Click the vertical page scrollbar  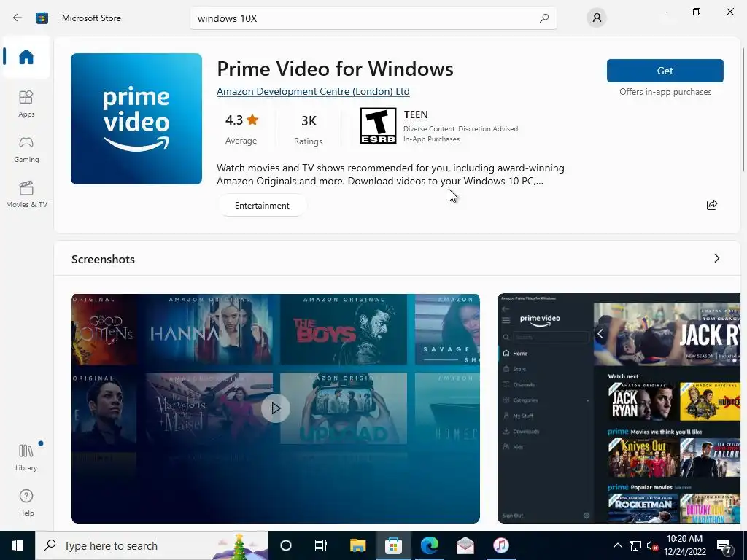(743, 109)
